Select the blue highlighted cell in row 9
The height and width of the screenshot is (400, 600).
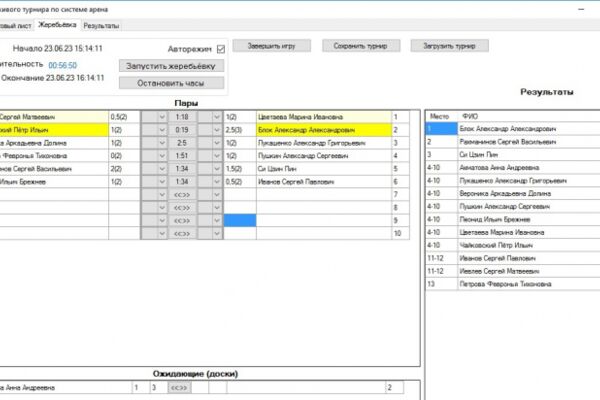(x=240, y=220)
